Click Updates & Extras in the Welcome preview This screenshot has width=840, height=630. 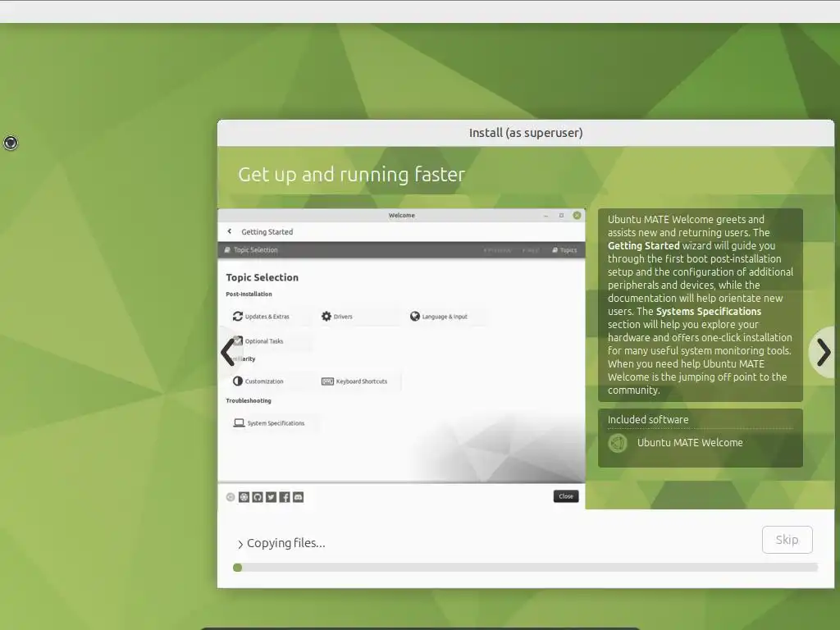click(261, 317)
